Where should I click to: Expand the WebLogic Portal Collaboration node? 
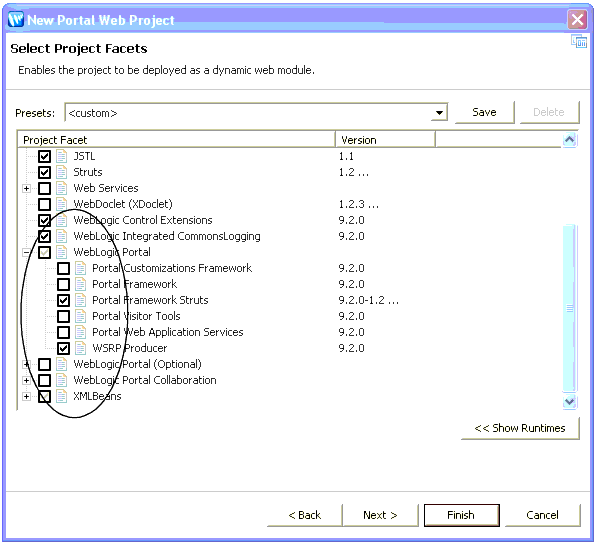[26, 380]
